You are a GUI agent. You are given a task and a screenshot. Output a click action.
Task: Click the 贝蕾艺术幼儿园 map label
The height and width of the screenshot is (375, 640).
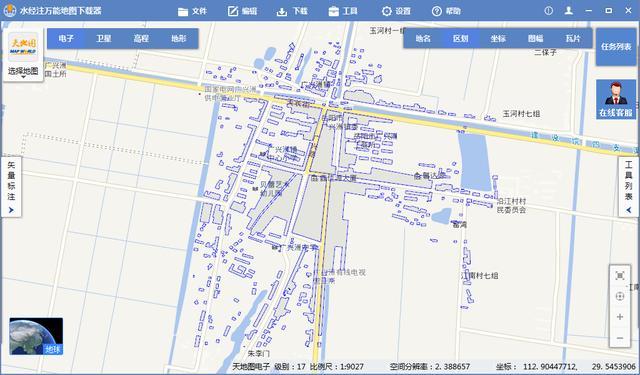point(274,189)
